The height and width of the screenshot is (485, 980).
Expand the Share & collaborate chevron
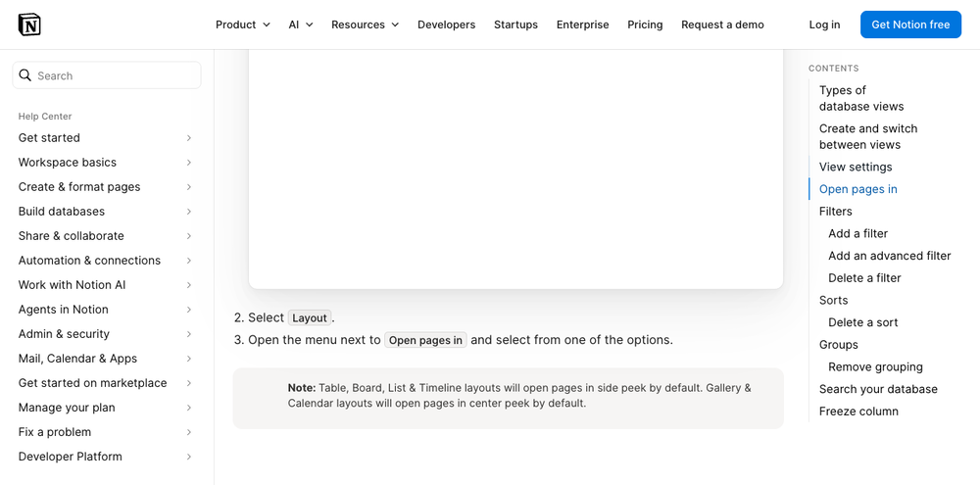pos(189,235)
